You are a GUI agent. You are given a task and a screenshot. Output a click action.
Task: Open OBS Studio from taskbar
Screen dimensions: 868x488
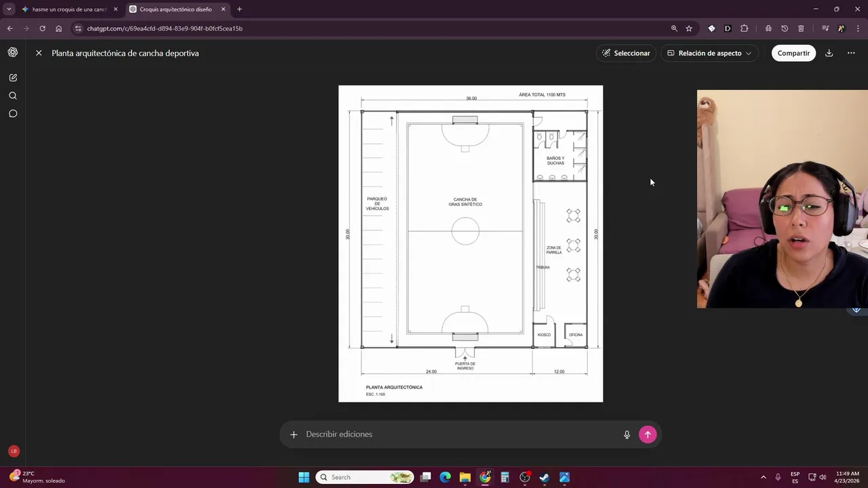pyautogui.click(x=525, y=477)
